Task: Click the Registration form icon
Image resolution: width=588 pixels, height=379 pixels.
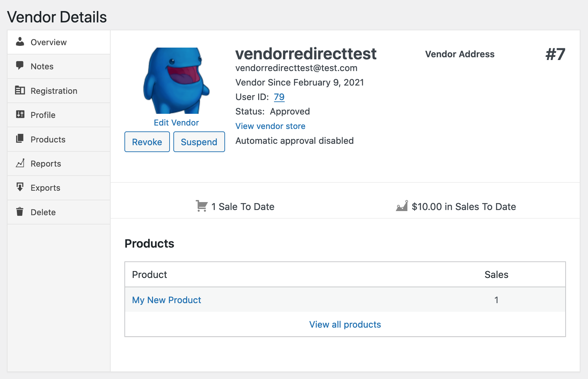Action: click(20, 90)
